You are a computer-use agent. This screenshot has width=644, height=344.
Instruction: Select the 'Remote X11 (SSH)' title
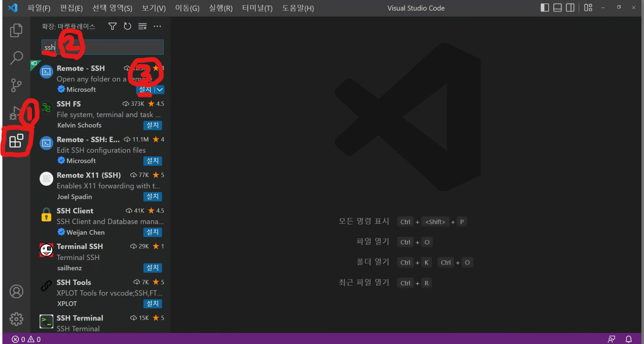[x=89, y=175]
